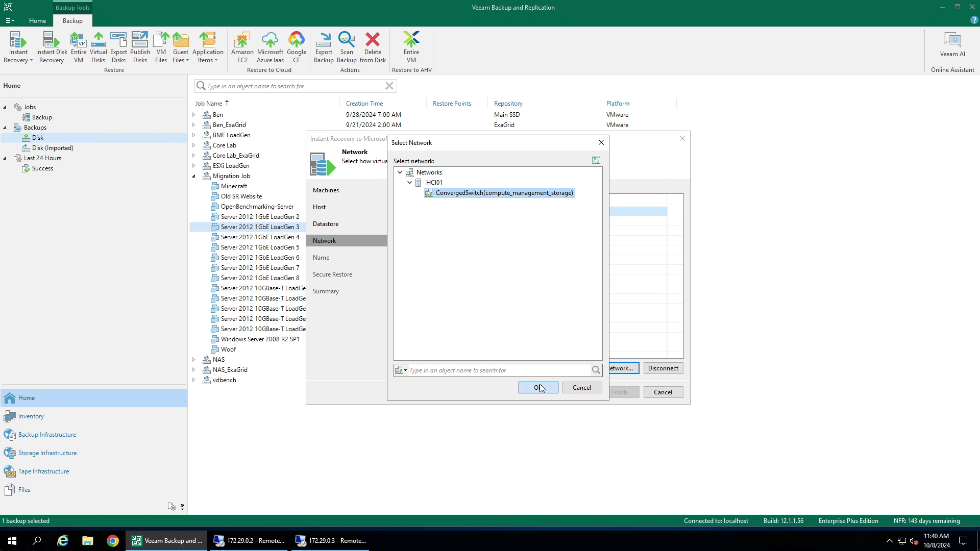Go to Machines wizard step

tap(326, 190)
